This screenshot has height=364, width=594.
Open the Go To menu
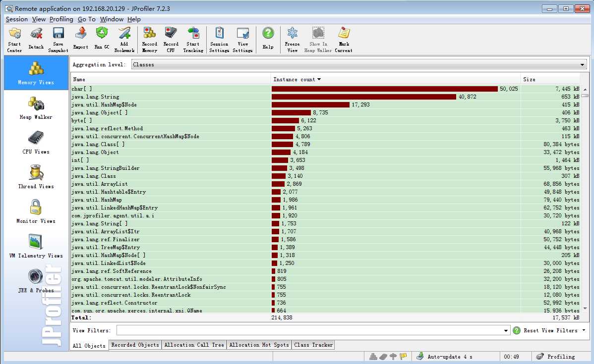pyautogui.click(x=86, y=19)
